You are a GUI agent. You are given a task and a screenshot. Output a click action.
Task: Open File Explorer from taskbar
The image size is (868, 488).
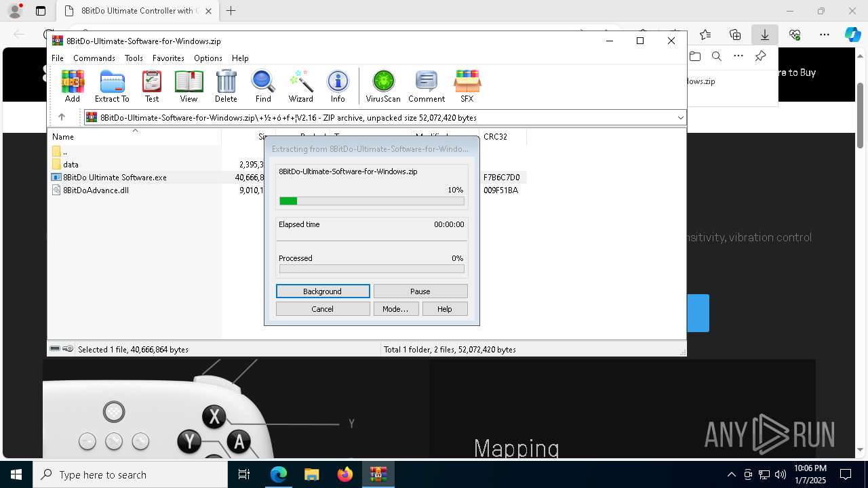click(311, 474)
